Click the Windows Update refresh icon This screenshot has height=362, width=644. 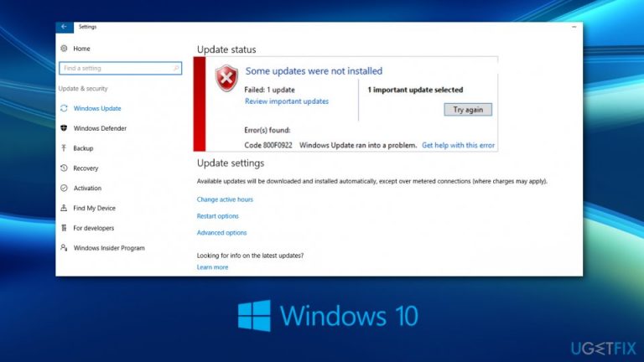tap(64, 108)
